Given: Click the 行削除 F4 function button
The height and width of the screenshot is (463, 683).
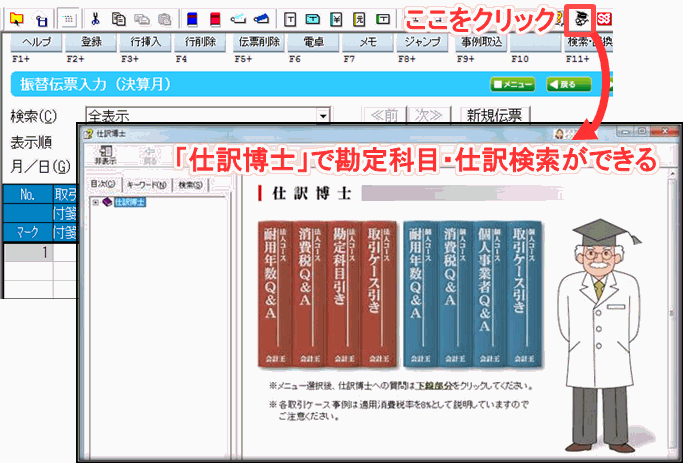Looking at the screenshot, I should point(200,42).
